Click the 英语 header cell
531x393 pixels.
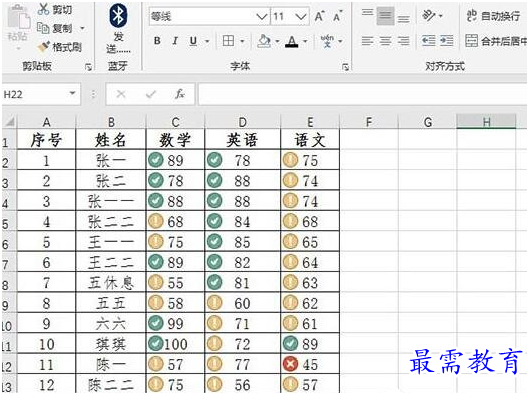tap(242, 140)
